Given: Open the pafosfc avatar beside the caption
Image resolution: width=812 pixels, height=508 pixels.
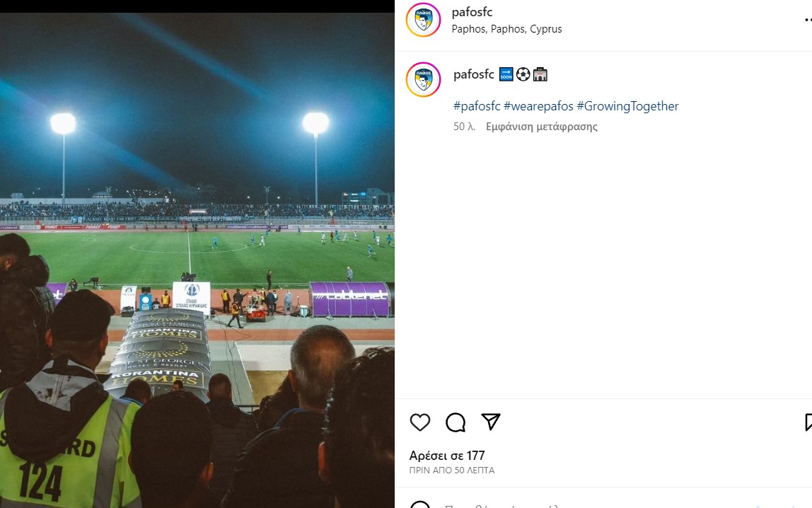Looking at the screenshot, I should [x=423, y=79].
